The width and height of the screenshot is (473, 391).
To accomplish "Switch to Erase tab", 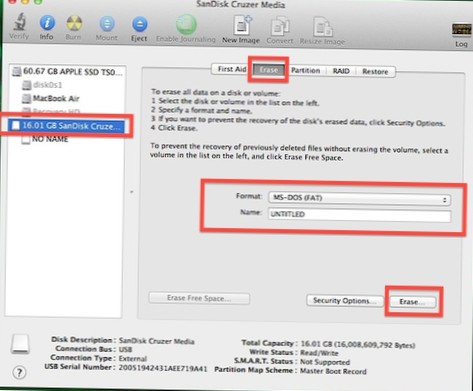I will pos(269,70).
